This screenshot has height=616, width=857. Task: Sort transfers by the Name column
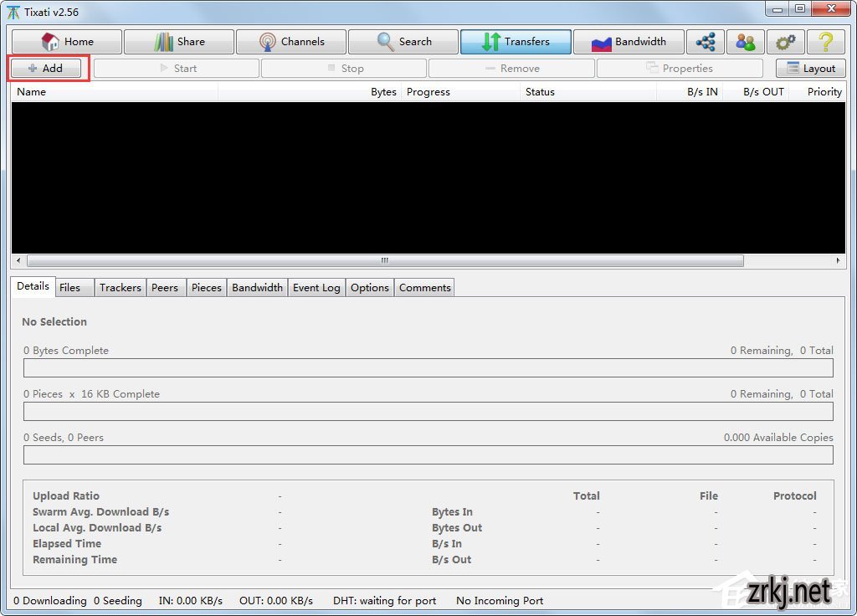[x=115, y=92]
